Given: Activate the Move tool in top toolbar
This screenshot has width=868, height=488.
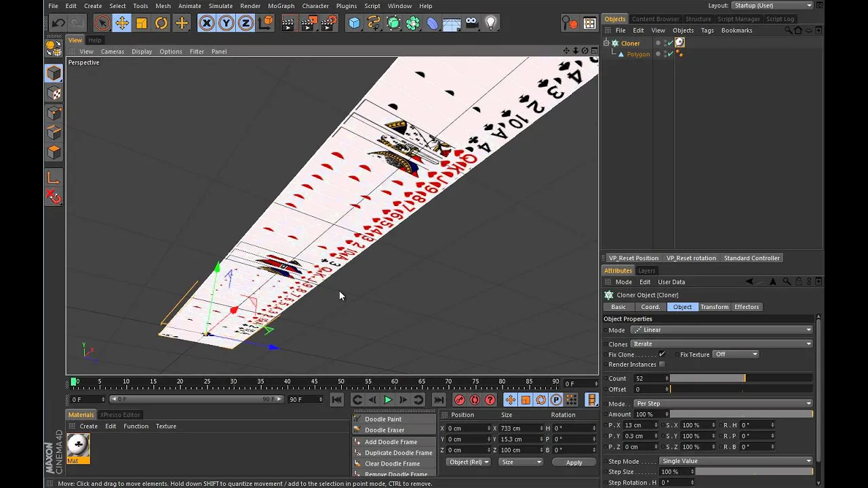Looking at the screenshot, I should [x=122, y=23].
